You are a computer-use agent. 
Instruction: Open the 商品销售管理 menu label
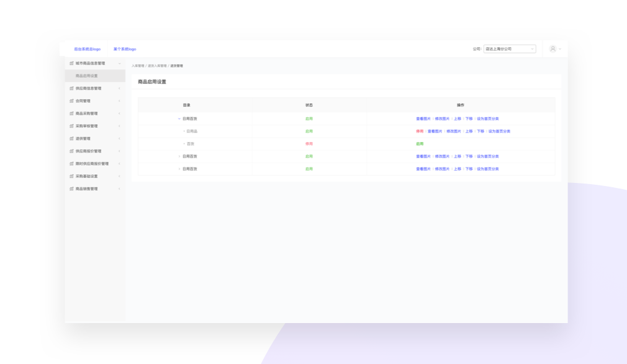(86, 189)
